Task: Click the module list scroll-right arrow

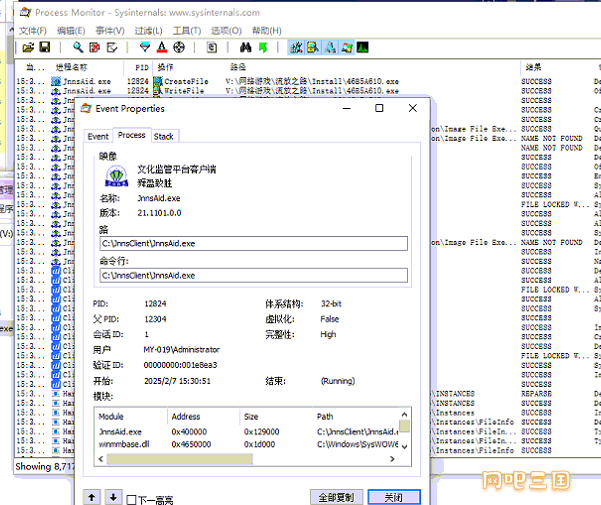Action: pyautogui.click(x=392, y=459)
